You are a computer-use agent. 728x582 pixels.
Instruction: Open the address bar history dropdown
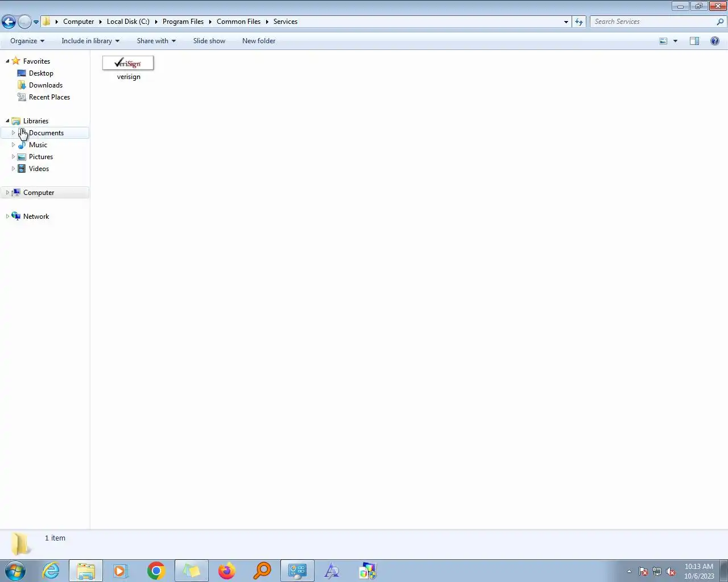(566, 22)
